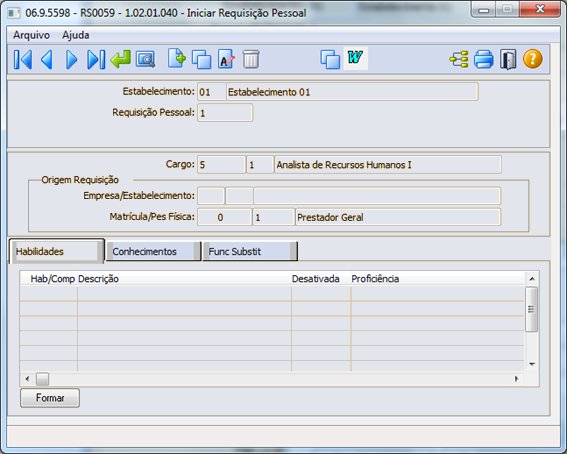Click the grid vertical scrollbar up arrow

[x=532, y=279]
